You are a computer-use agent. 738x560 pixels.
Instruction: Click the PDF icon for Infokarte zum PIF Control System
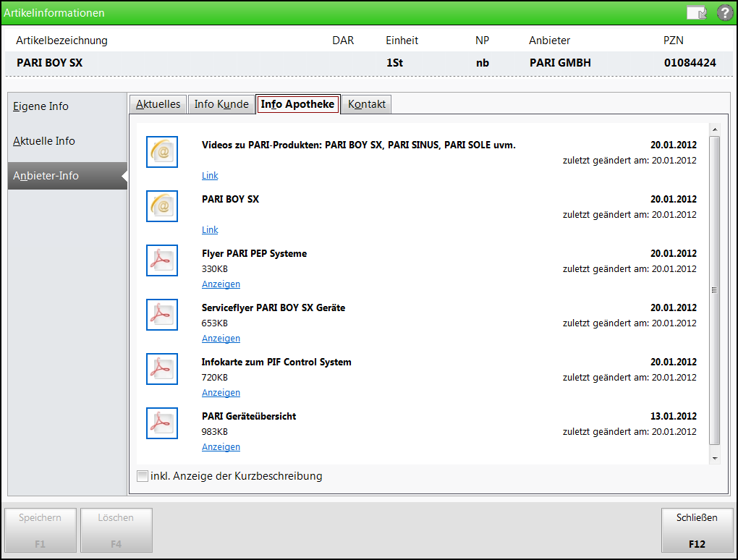(x=162, y=369)
